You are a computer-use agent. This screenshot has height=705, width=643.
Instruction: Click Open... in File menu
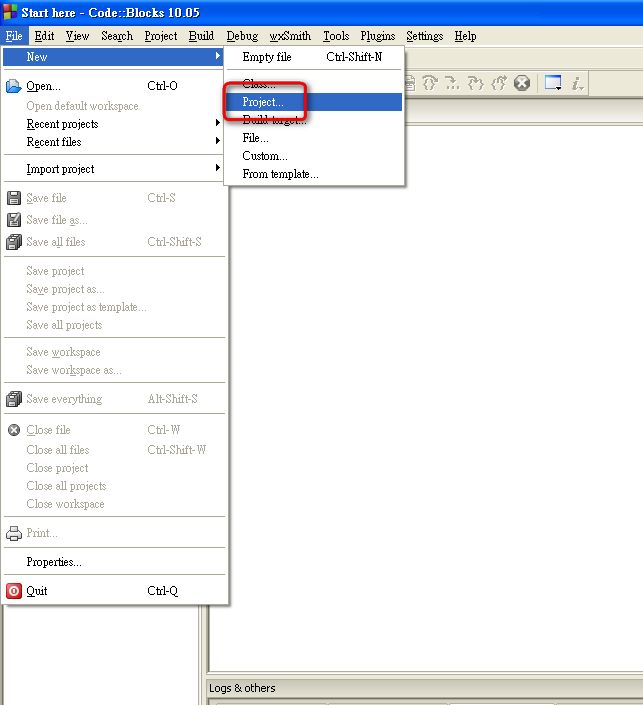(x=113, y=86)
